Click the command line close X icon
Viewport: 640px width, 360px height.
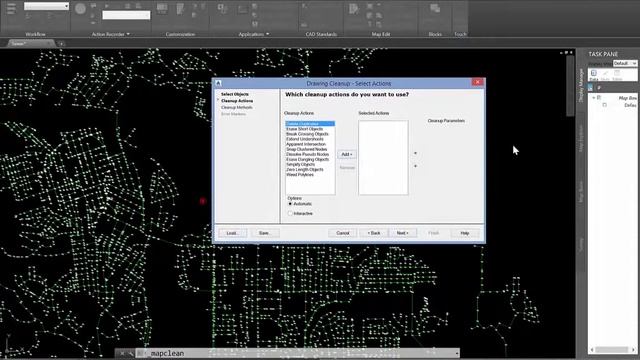122,353
